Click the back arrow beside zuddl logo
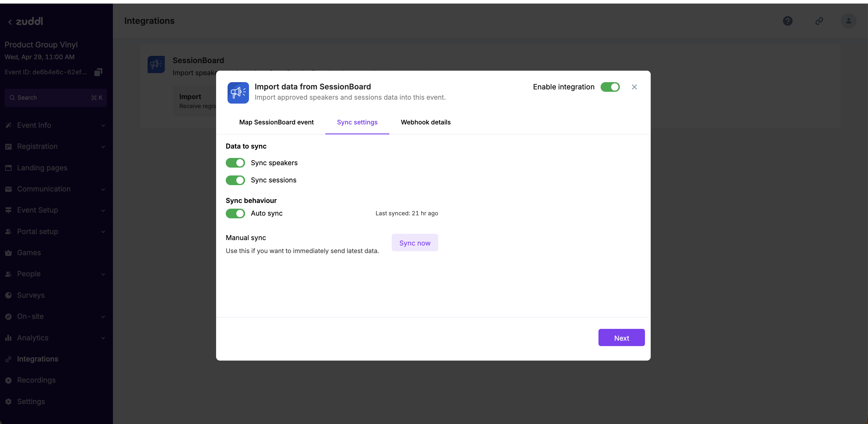This screenshot has width=868, height=424. click(x=10, y=22)
